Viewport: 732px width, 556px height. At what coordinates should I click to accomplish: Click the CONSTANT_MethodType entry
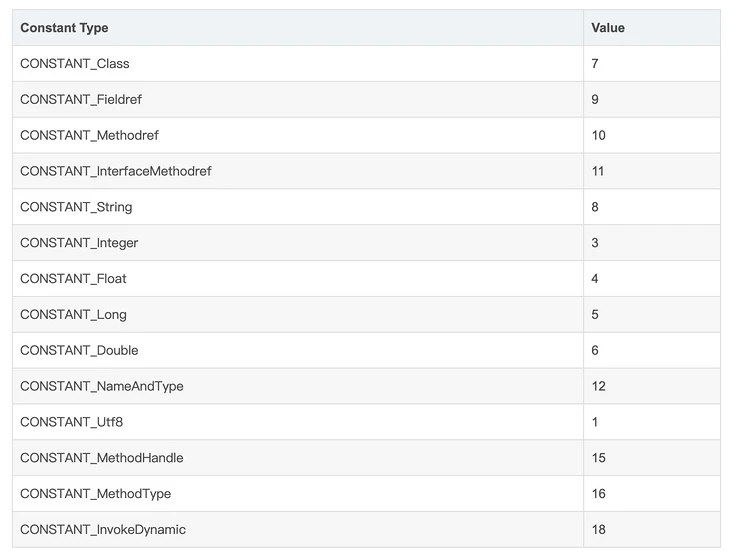pyautogui.click(x=96, y=494)
